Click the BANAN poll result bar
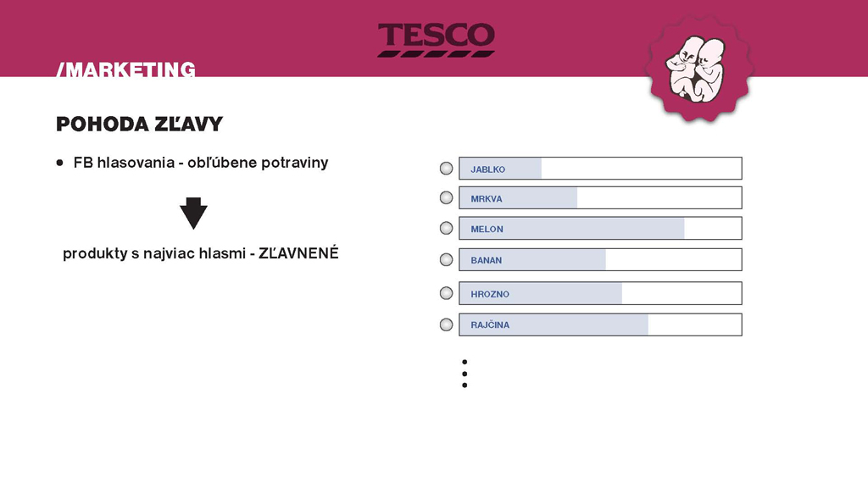This screenshot has height=488, width=868. [x=600, y=259]
